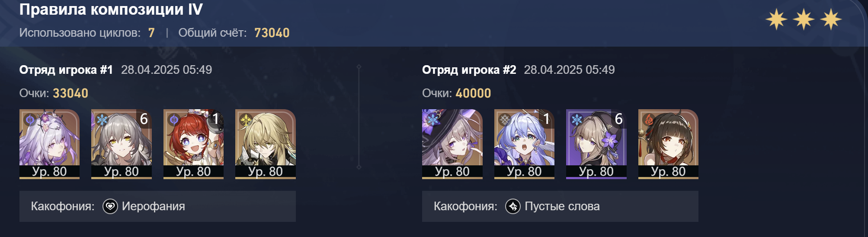Click the star icon beside Пустые слова
Screen dimensions: 868x237
point(513,206)
